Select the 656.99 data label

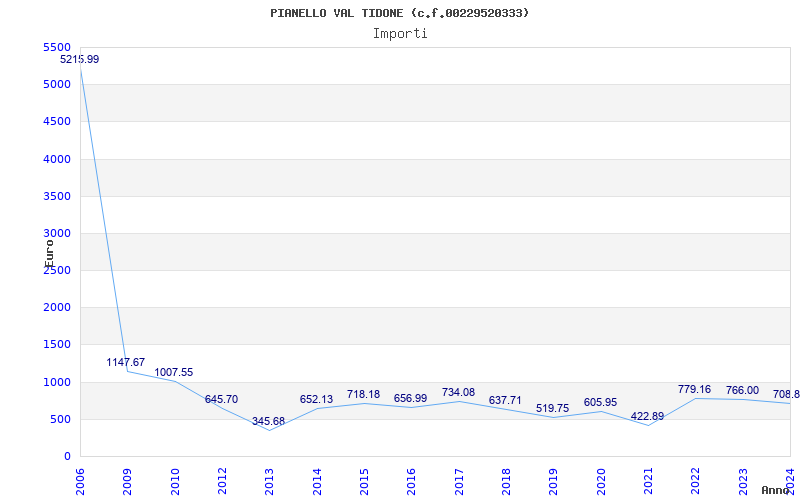click(x=410, y=398)
